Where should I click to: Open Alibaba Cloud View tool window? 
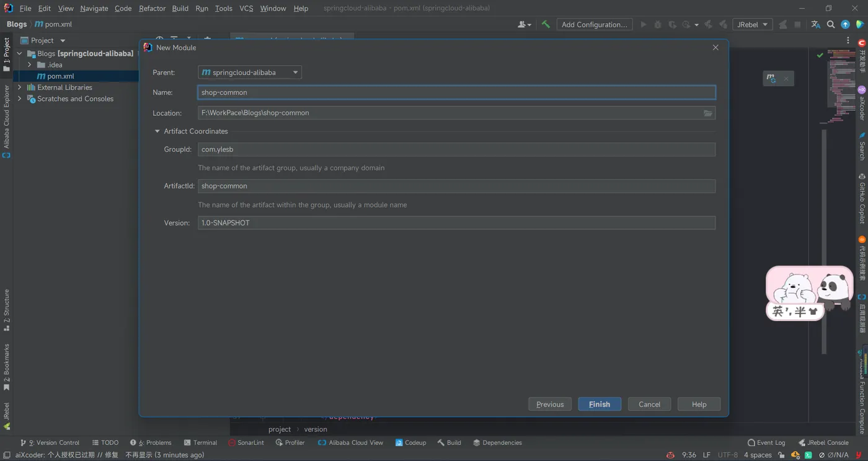(350, 442)
